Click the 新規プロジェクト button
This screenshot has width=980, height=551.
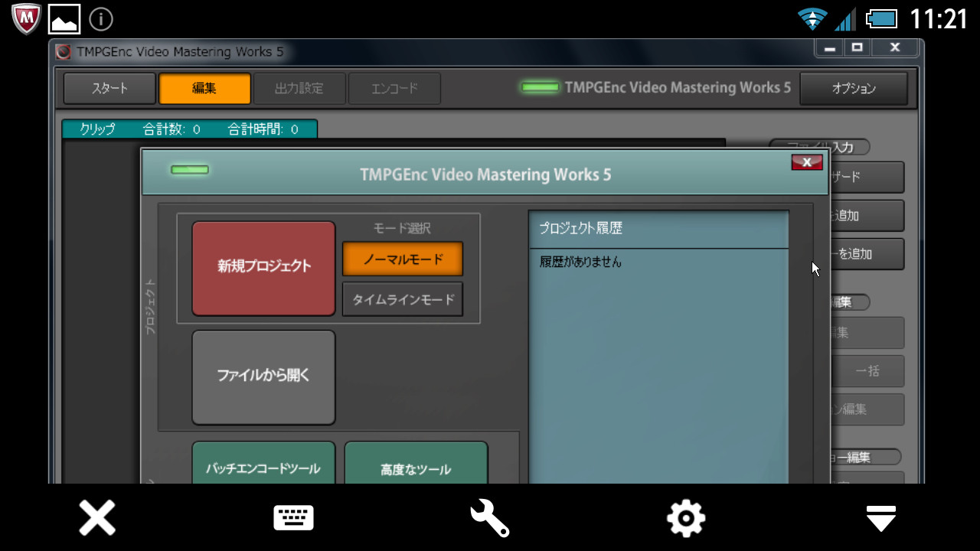pos(263,267)
